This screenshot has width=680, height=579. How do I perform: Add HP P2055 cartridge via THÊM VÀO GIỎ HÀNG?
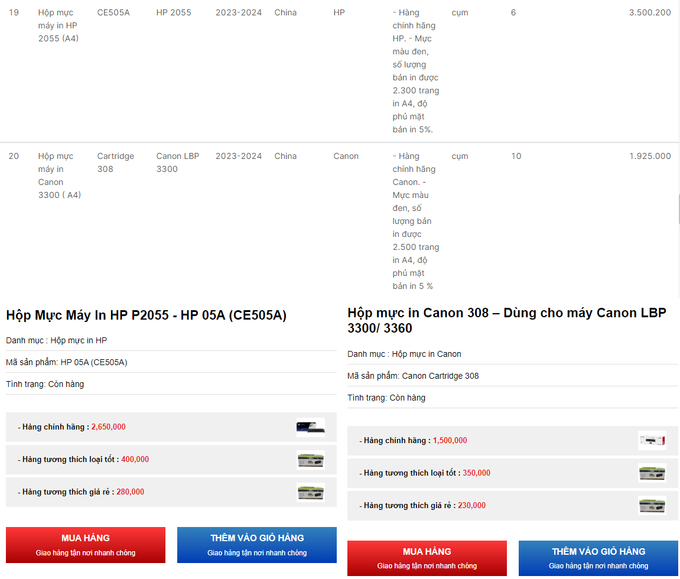tap(257, 545)
